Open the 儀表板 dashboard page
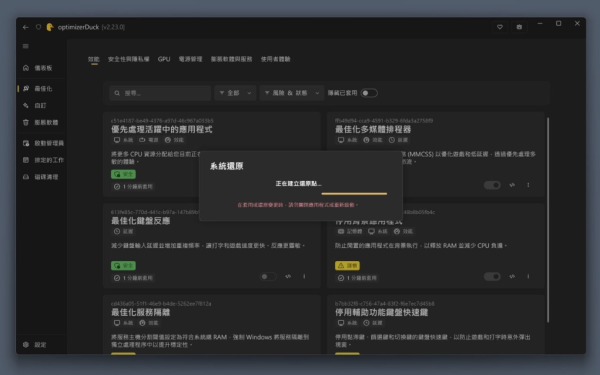The width and height of the screenshot is (600, 375). [41, 68]
